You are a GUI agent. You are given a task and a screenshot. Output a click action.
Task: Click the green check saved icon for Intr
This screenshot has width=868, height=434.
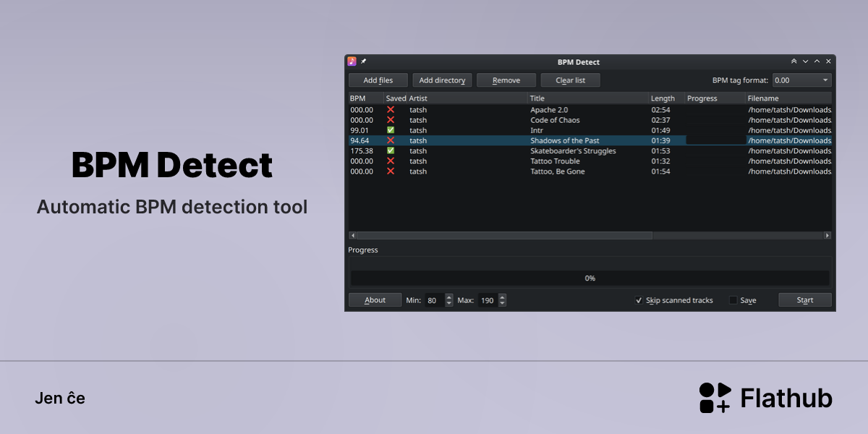(x=391, y=130)
